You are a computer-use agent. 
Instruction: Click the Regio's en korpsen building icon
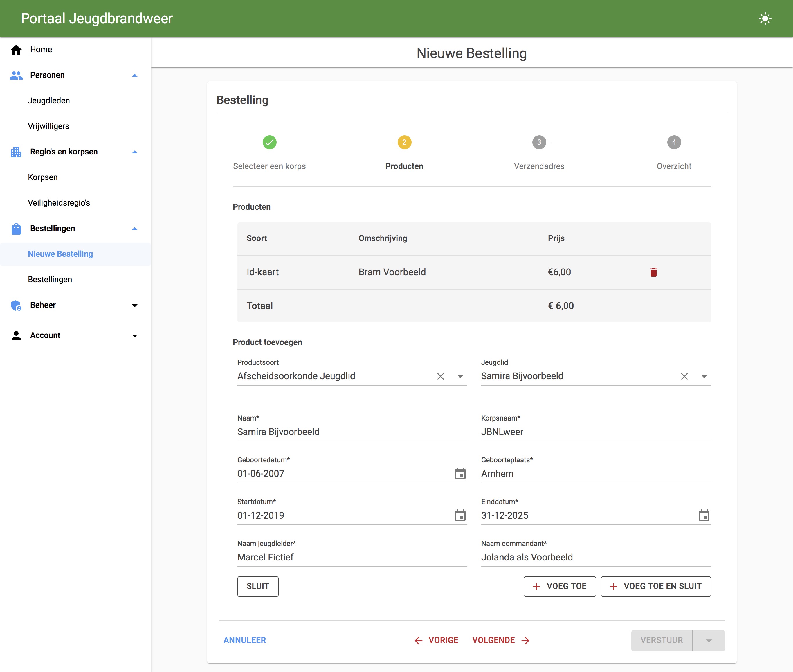pos(16,152)
